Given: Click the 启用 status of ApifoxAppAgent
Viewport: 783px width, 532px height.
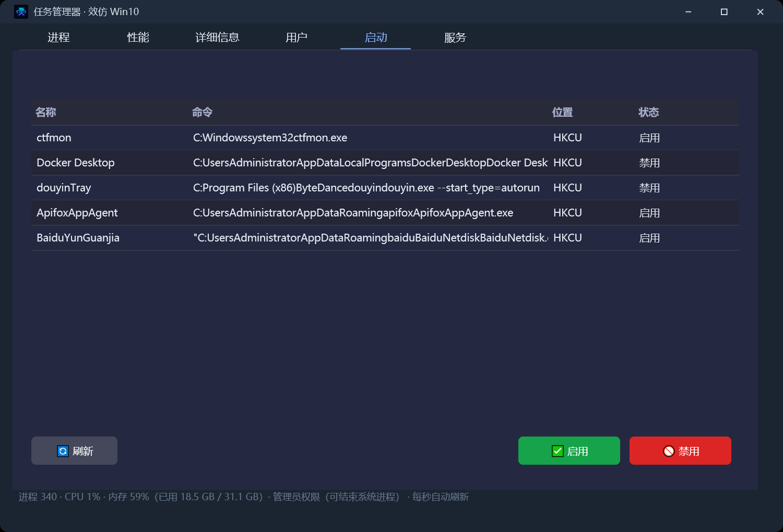Looking at the screenshot, I should coord(650,213).
